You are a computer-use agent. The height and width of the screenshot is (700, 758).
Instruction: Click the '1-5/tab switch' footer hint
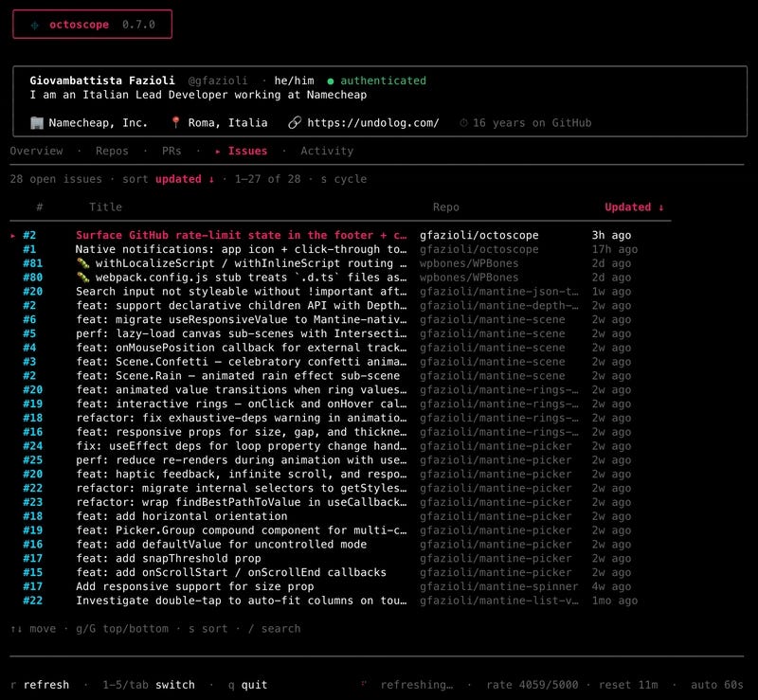point(149,685)
